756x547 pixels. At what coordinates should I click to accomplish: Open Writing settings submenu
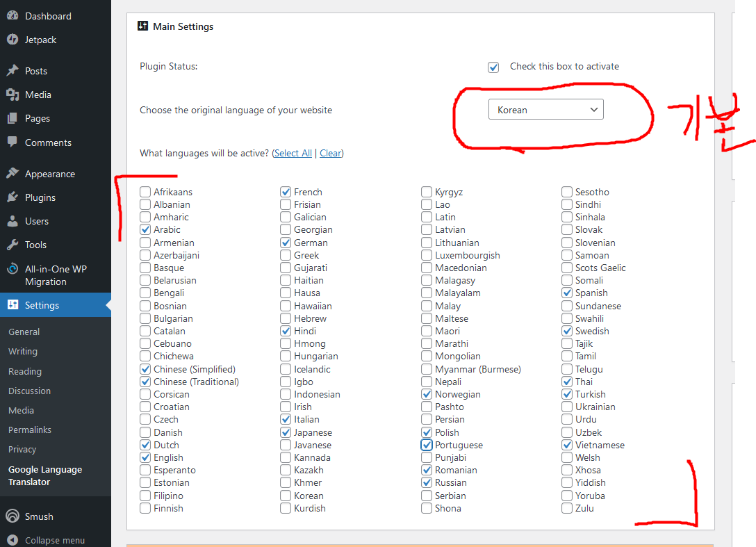23,351
